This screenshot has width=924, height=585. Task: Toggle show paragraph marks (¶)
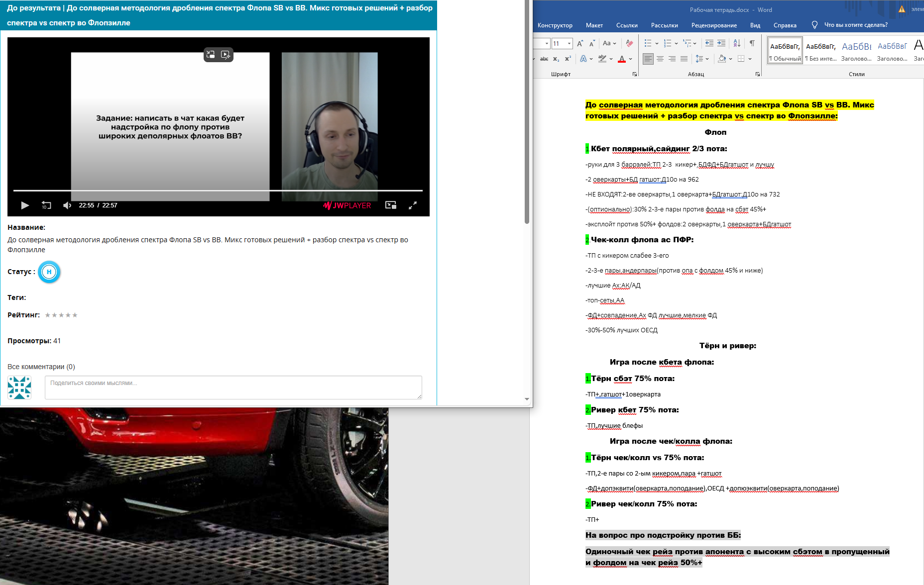(x=752, y=43)
